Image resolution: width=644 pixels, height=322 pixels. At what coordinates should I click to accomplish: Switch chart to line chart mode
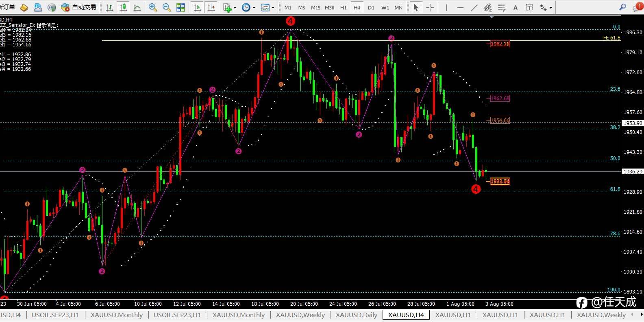[137, 7]
